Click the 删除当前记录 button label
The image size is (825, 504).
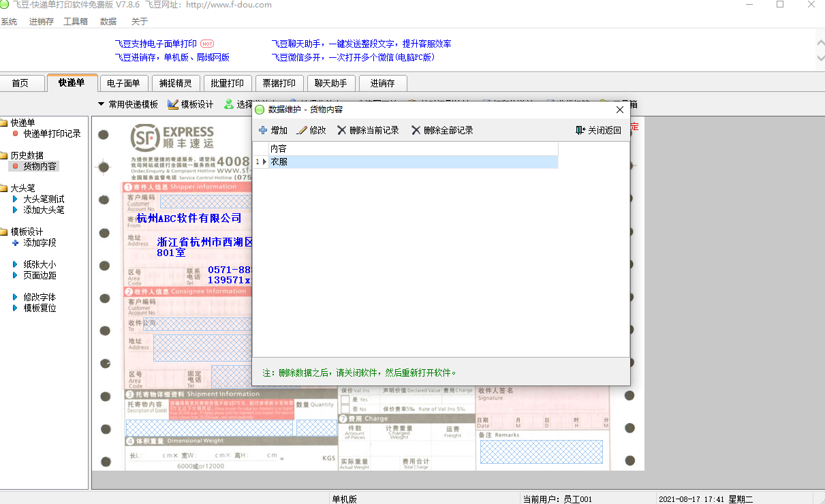374,130
